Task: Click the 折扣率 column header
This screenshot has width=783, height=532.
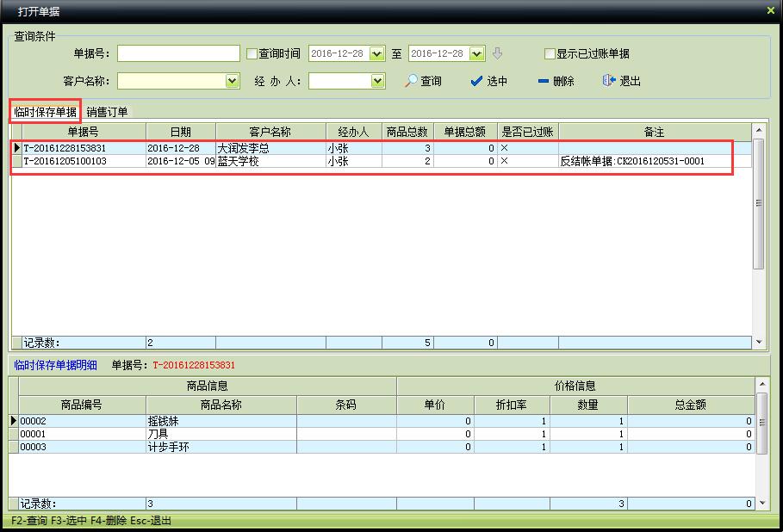Action: pos(512,405)
